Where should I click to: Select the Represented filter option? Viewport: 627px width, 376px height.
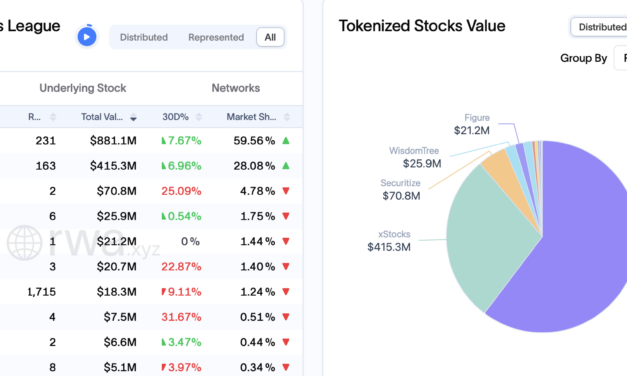216,37
